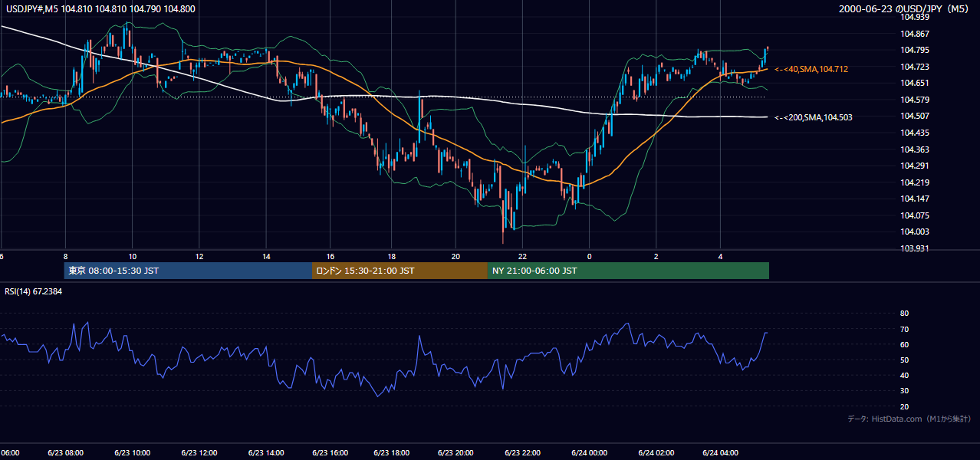Click price axis value 104.363
This screenshot has width=980, height=460.
pos(915,149)
